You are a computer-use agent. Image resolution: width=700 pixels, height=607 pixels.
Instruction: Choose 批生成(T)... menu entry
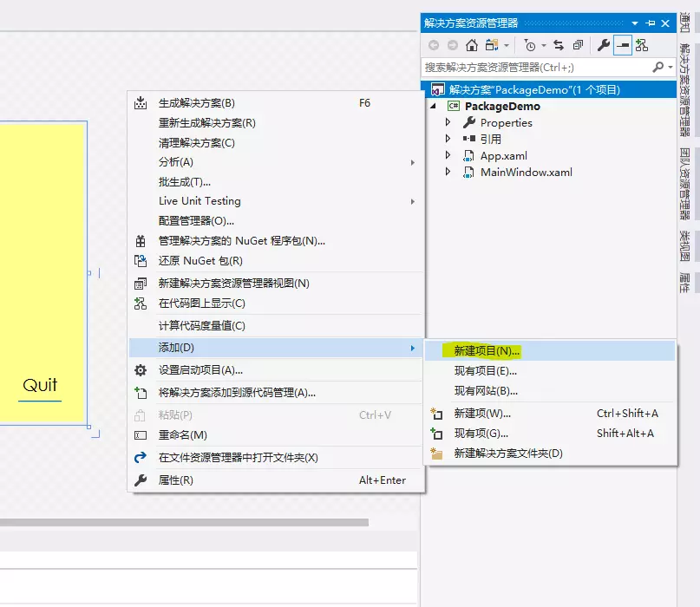276,181
